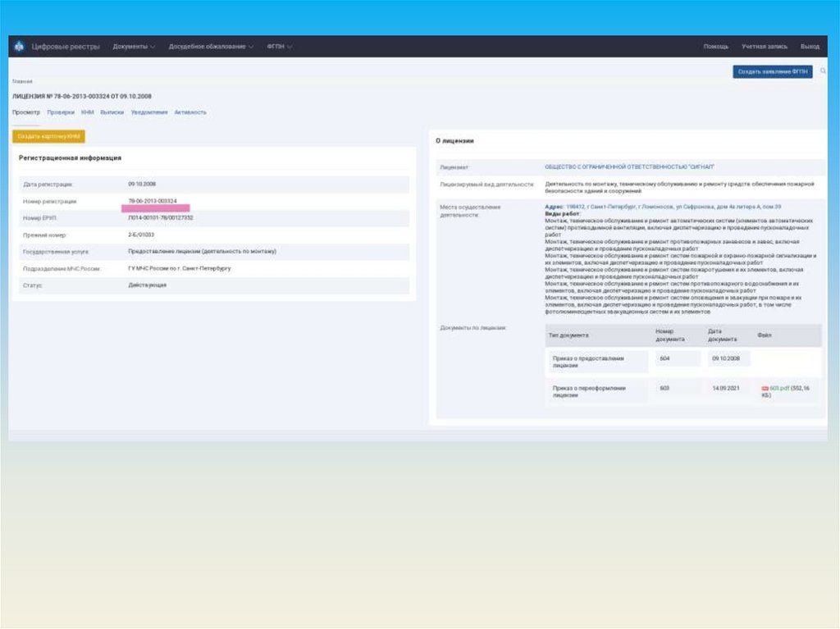
Task: Open licensee link ООО "СИГНАЛ"
Action: [x=629, y=166]
